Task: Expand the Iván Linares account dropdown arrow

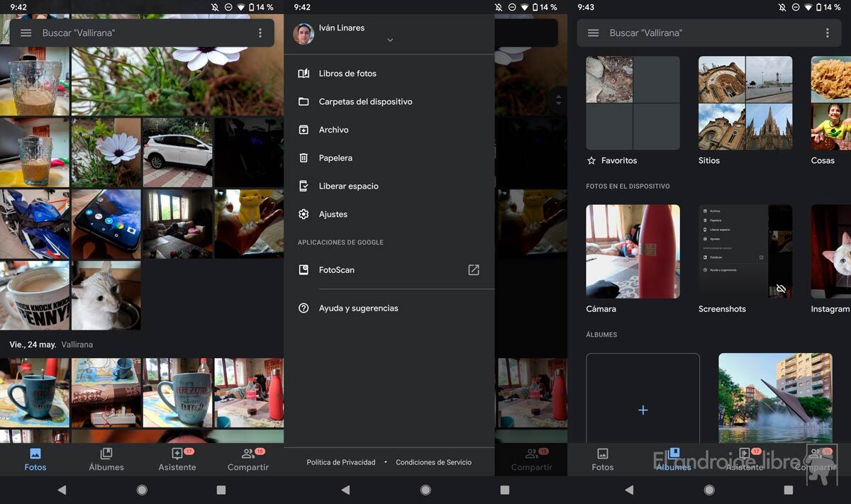Action: (390, 40)
